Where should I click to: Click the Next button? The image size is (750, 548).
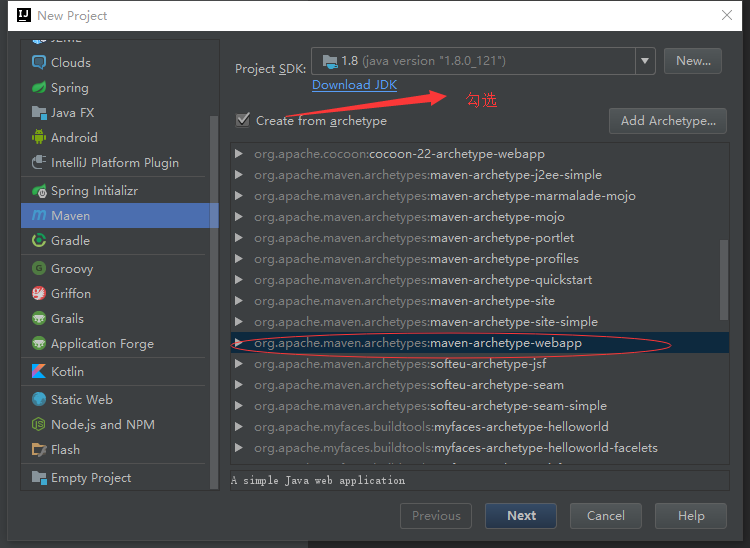[521, 516]
